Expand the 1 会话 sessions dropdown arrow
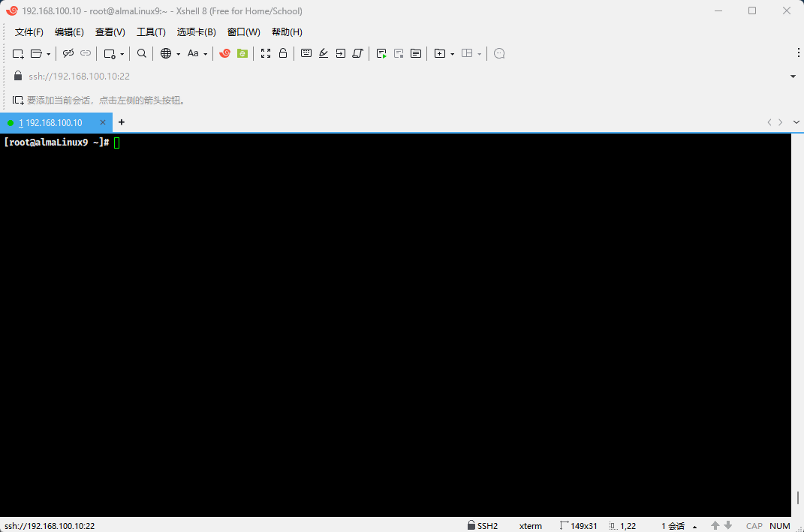 click(x=695, y=527)
